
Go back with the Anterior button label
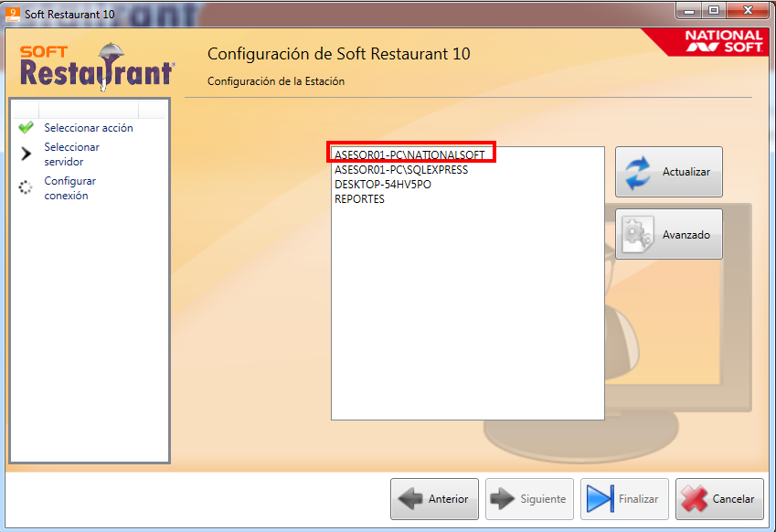click(448, 499)
